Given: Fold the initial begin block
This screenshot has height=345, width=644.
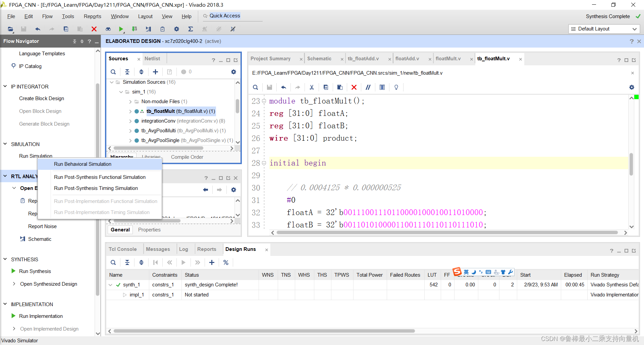Looking at the screenshot, I should [264, 163].
